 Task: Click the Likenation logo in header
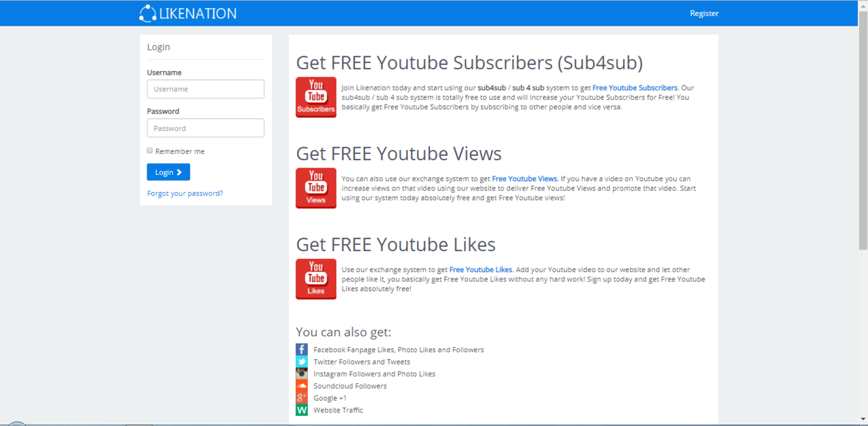tap(188, 13)
